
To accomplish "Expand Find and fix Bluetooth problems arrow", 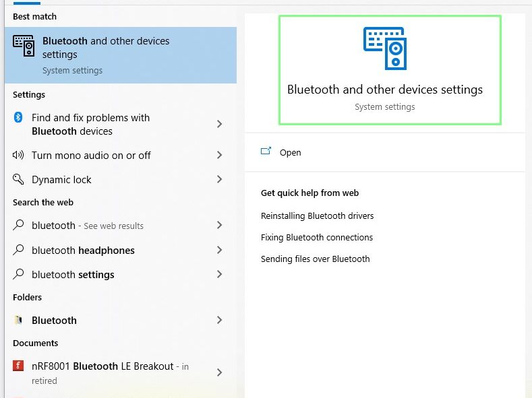I will pos(219,125).
